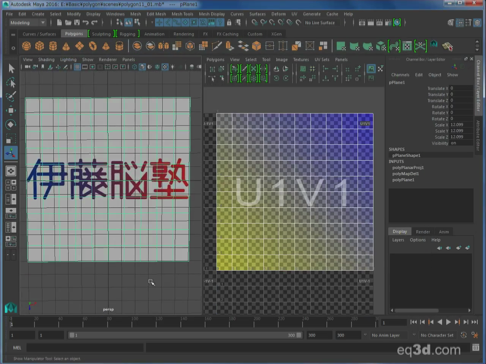Create a polygon cone from the shelf

(66, 46)
